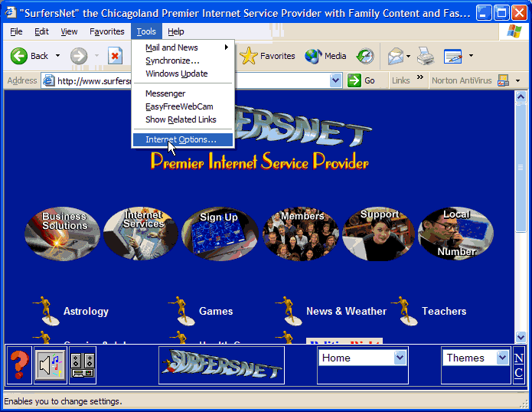Click the vertical scrollbar down arrow

(x=521, y=337)
